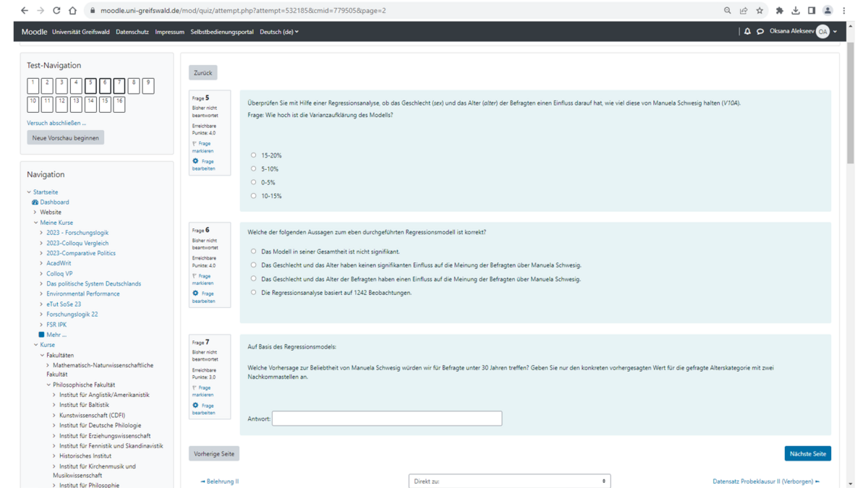This screenshot has width=868, height=488.
Task: Click the flag icon to mark Frage 6
Action: click(195, 276)
